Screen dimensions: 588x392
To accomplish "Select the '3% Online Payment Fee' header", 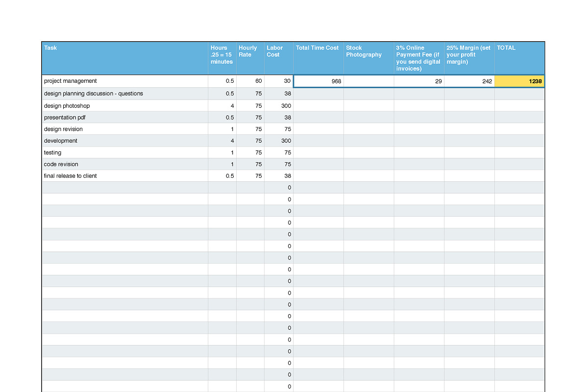I will 419,58.
